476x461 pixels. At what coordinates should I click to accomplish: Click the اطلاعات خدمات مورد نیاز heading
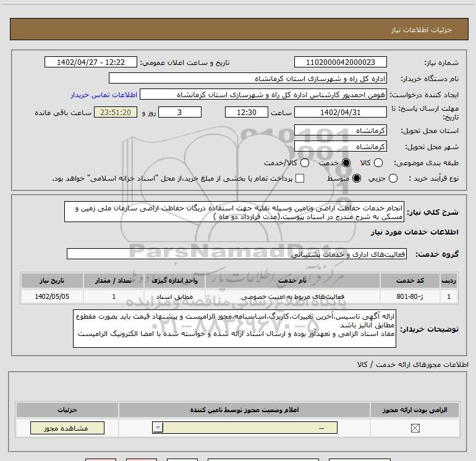tap(414, 232)
